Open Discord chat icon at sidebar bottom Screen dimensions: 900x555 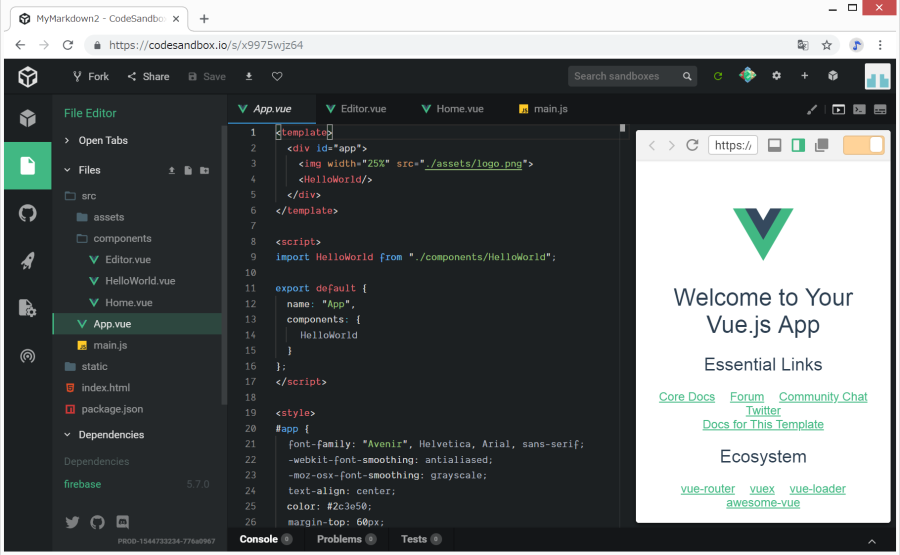point(123,522)
